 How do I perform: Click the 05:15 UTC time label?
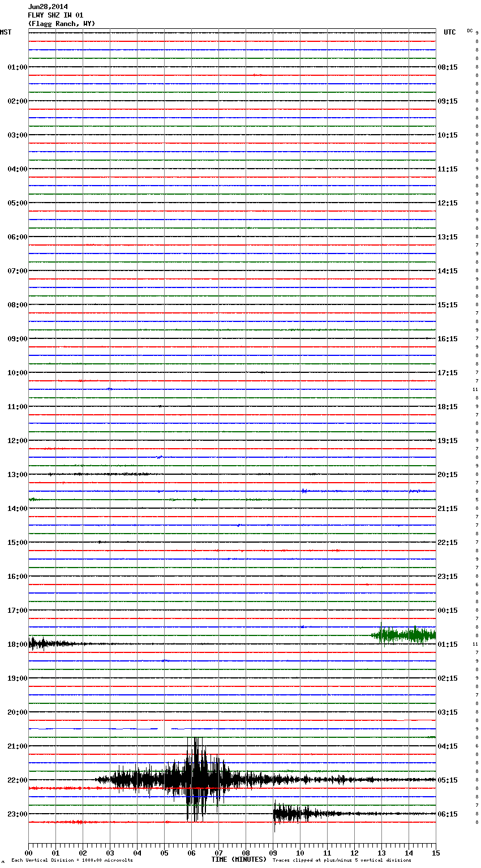point(448,780)
